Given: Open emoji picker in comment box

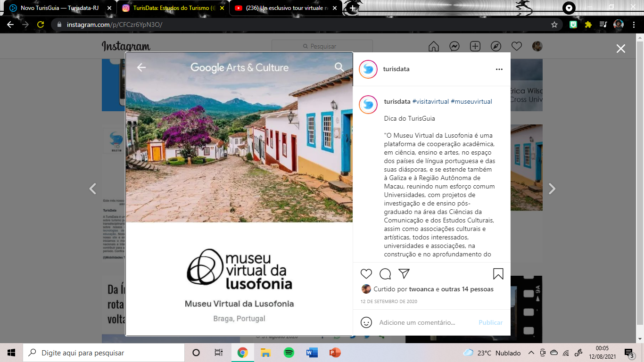Looking at the screenshot, I should [x=366, y=322].
